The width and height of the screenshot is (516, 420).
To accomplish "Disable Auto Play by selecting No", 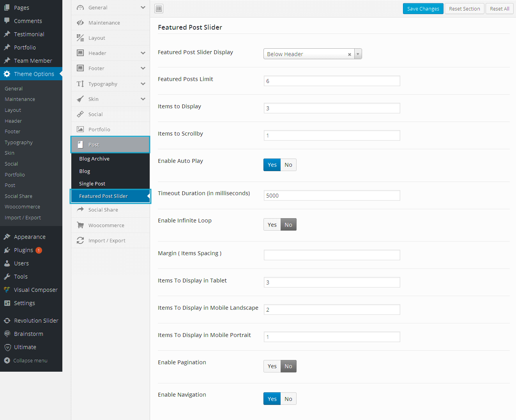I will [x=288, y=165].
